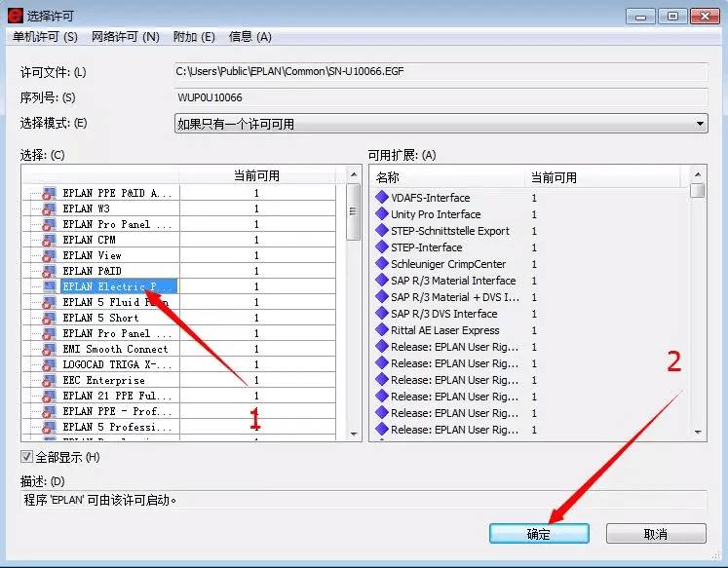Click the icon beside EPLAN 5 Short

pos(49,318)
